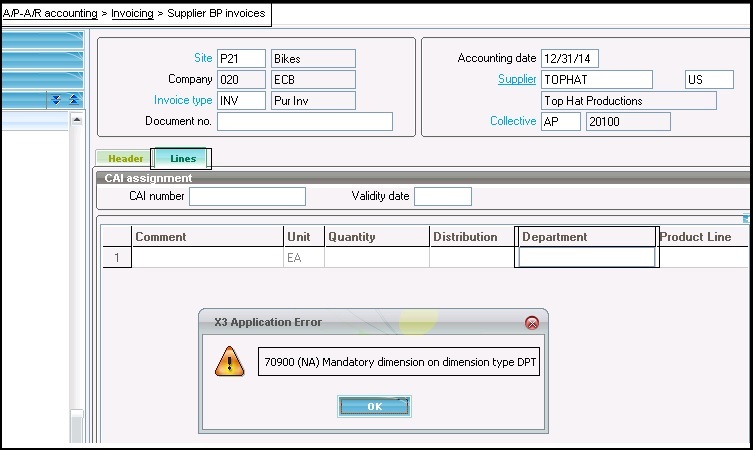Click OK in the X3 Application Error dialog
Image resolution: width=754 pixels, height=450 pixels.
pos(374,406)
